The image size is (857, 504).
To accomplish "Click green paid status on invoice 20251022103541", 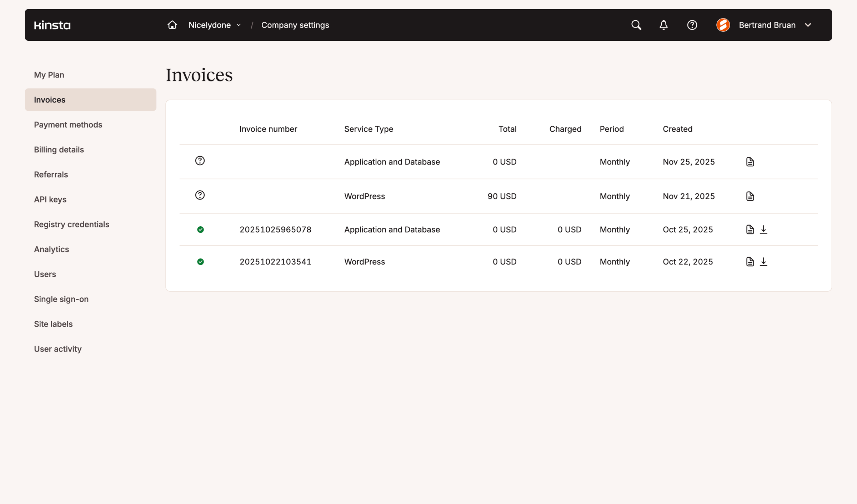I will (x=200, y=262).
